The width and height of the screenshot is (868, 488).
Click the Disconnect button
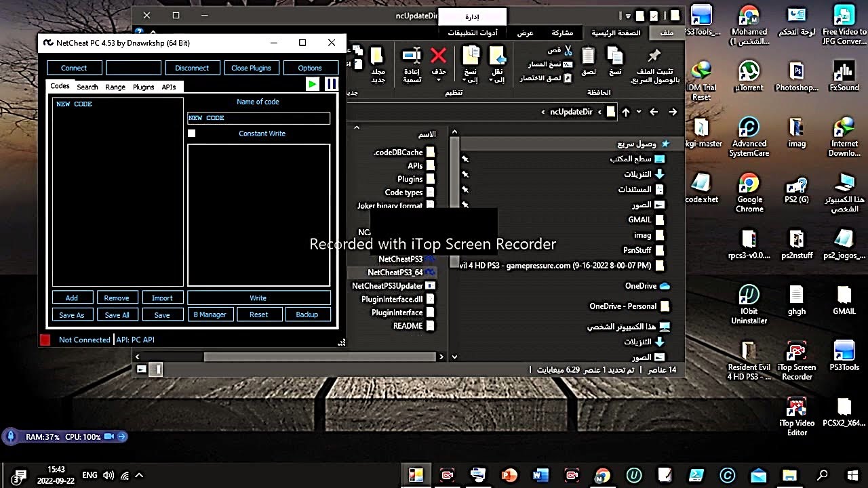[x=192, y=68]
